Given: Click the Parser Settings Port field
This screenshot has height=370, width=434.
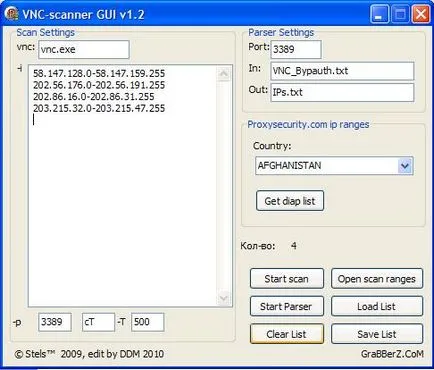Looking at the screenshot, I should coord(296,50).
